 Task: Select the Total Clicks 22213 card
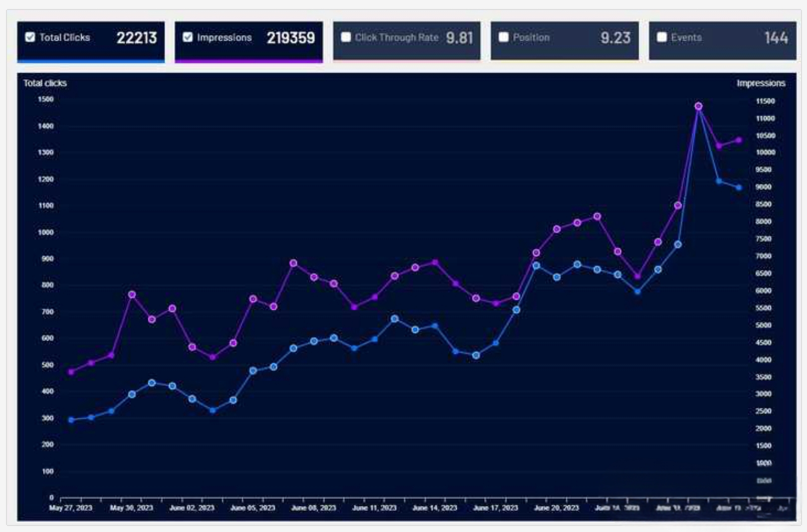pos(91,42)
